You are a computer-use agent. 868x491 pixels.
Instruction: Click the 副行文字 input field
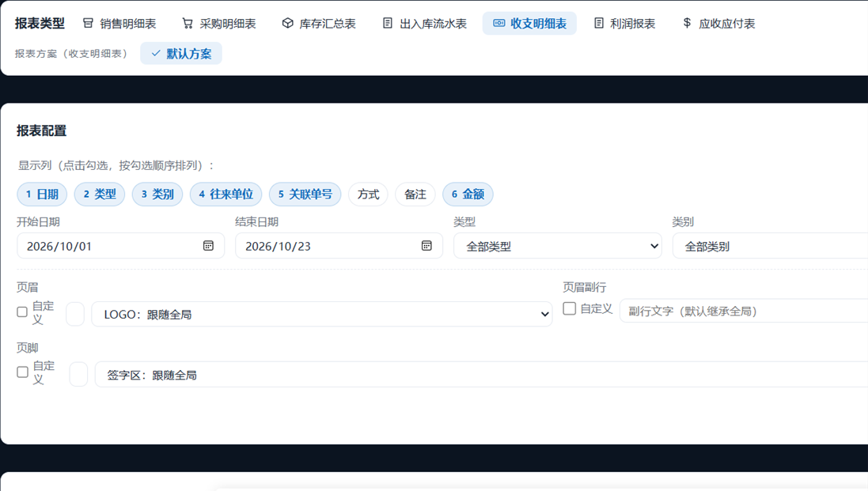pos(744,311)
